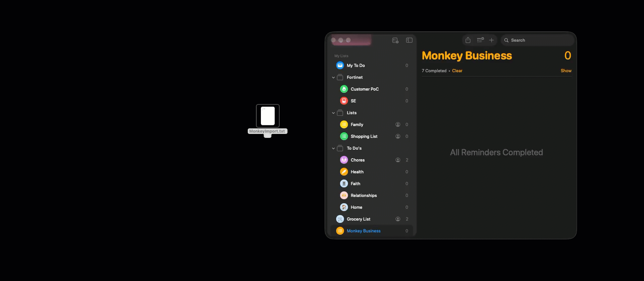The width and height of the screenshot is (644, 281).
Task: Click the To Do's group name
Action: tap(354, 148)
